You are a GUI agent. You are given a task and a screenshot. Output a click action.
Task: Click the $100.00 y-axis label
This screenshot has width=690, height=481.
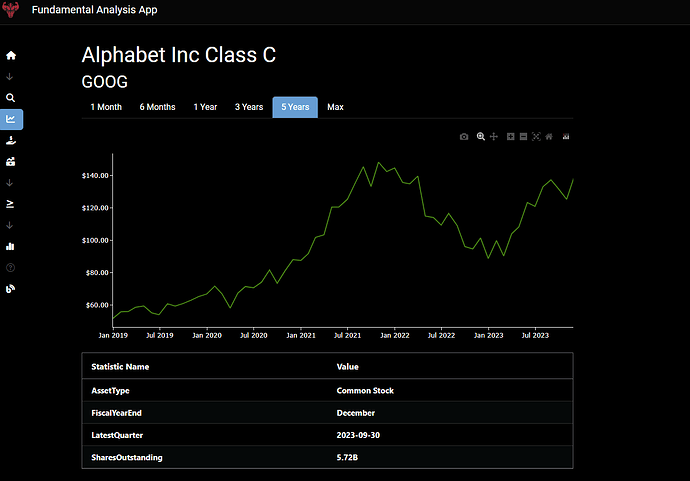95,240
